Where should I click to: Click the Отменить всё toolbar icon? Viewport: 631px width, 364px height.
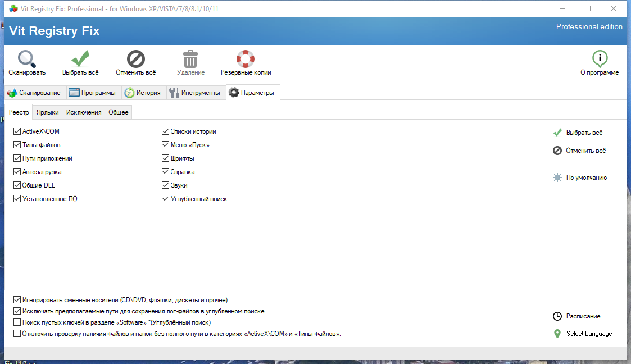(136, 59)
